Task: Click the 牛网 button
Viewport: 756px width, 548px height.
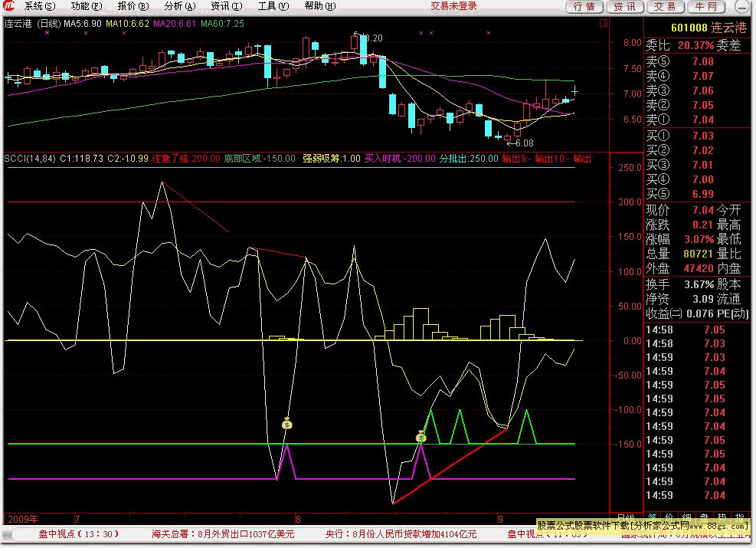Action: point(706,7)
